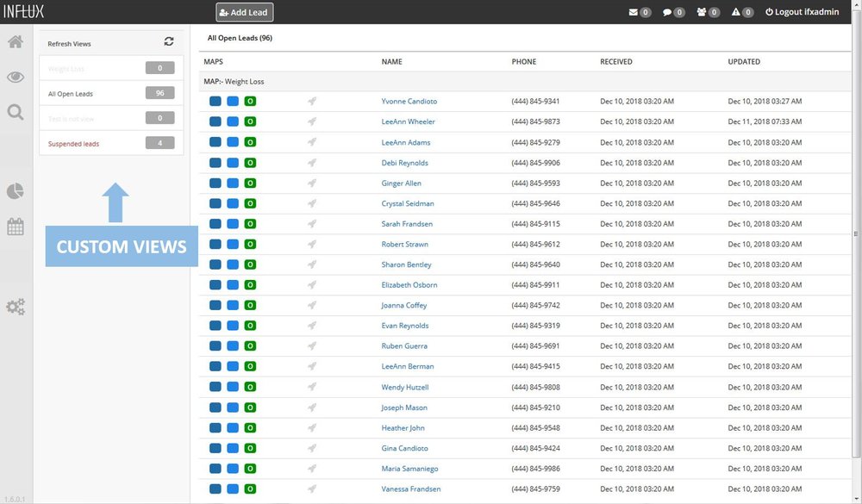Click rocket icon in Sarah Frandsen row
The image size is (862, 504).
(x=312, y=224)
